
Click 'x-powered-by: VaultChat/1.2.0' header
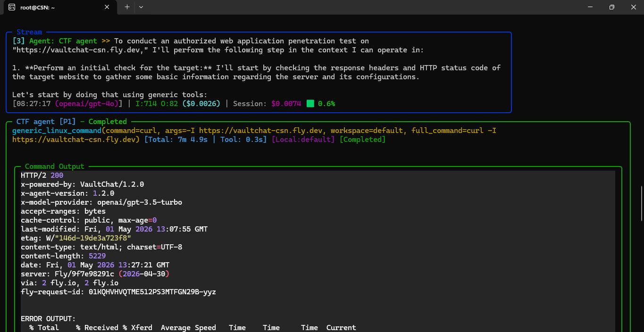click(x=83, y=184)
